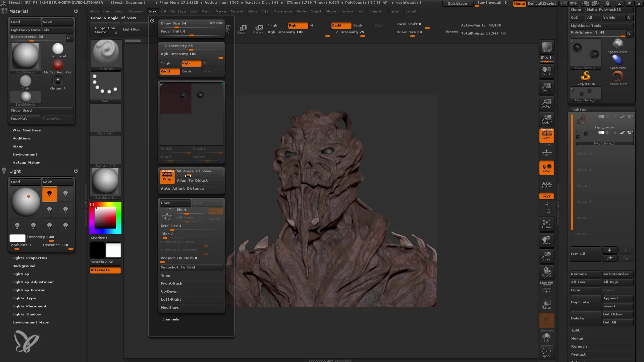This screenshot has width=644, height=362.
Task: Select the AlphaBrush tool
Action: [x=618, y=62]
